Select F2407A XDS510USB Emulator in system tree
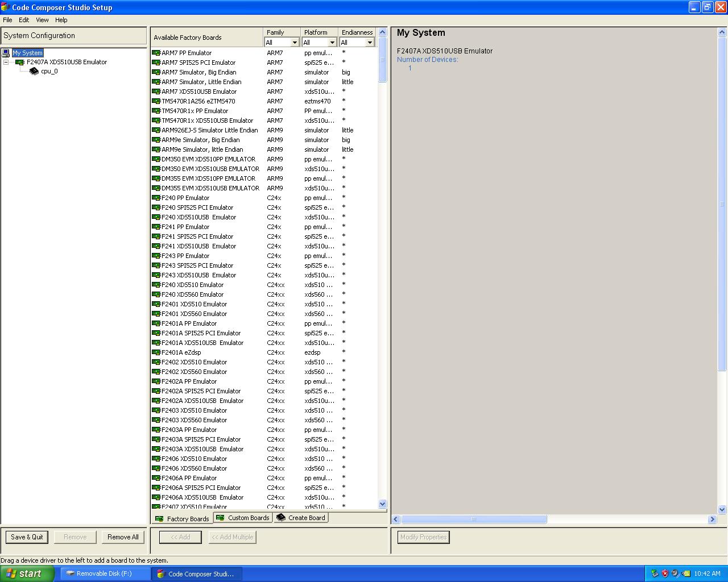The height and width of the screenshot is (582, 728). pos(67,63)
